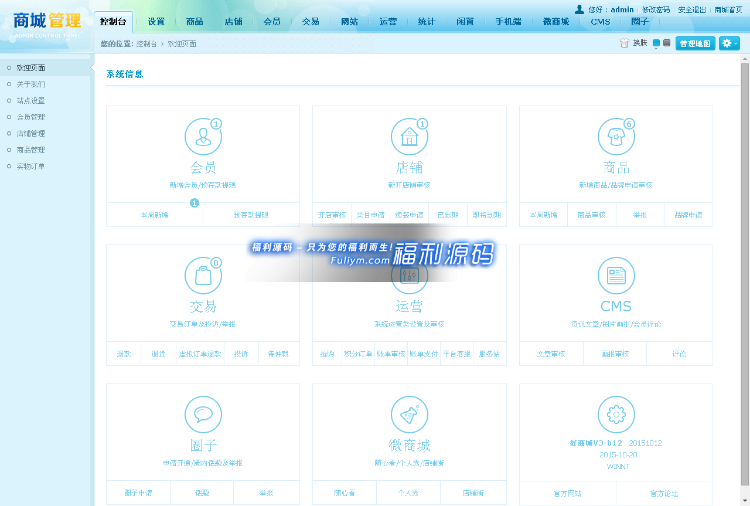This screenshot has height=506, width=750.
Task: Click 品牌申请 in the 商品 card
Action: click(x=688, y=215)
